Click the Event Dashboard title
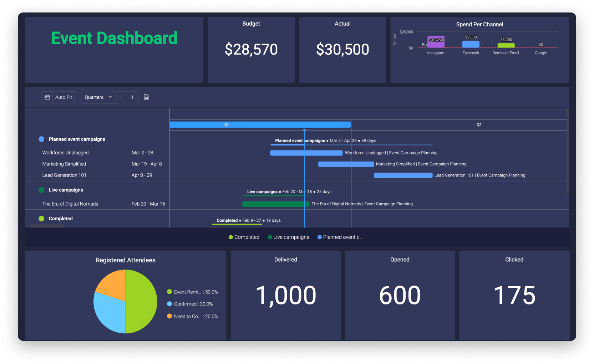This screenshot has height=364, width=594. (114, 38)
